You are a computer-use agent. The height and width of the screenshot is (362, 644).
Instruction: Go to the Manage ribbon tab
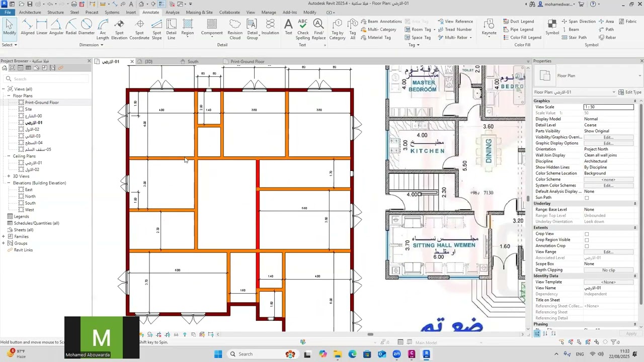coord(269,12)
